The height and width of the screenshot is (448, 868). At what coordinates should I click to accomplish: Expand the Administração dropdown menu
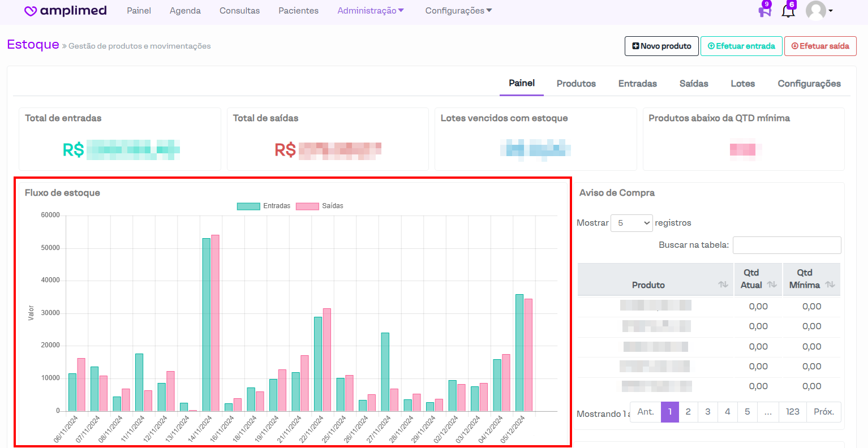click(x=371, y=11)
